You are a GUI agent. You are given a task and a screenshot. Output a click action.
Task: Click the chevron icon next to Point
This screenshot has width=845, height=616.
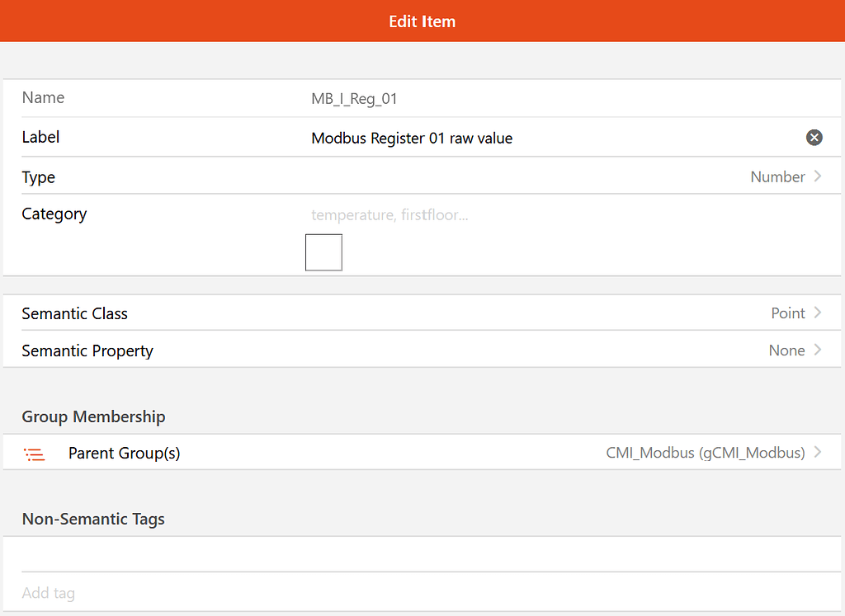coord(818,313)
